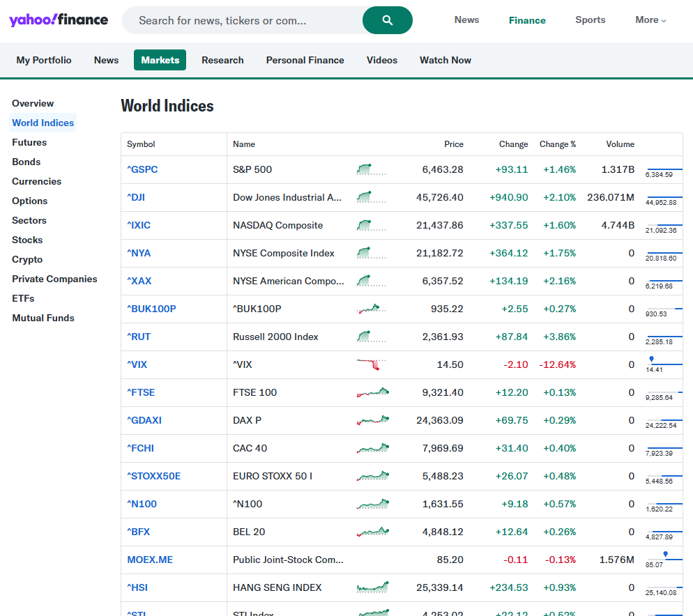Click the MOEX.ME day range slider
The image size is (693, 616).
tap(664, 558)
